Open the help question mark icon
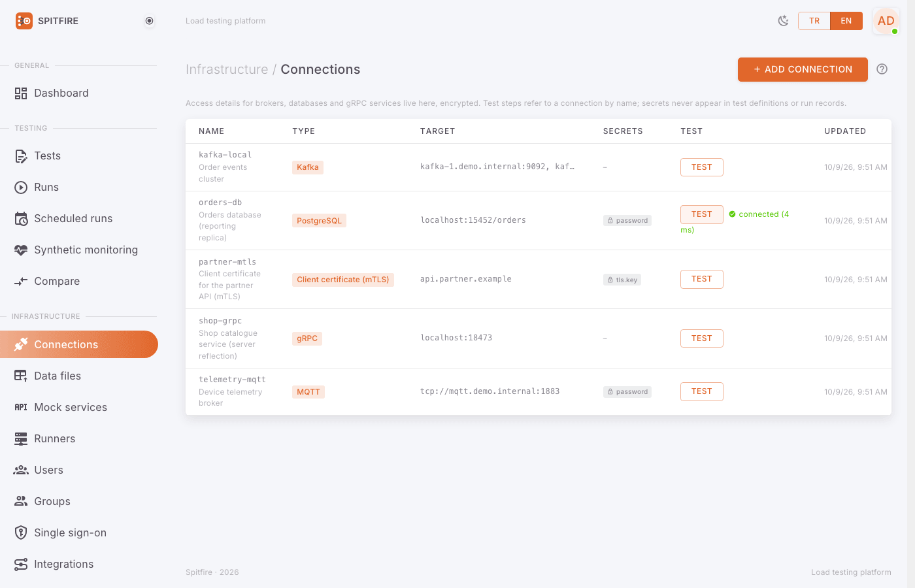The image size is (915, 588). 882,69
